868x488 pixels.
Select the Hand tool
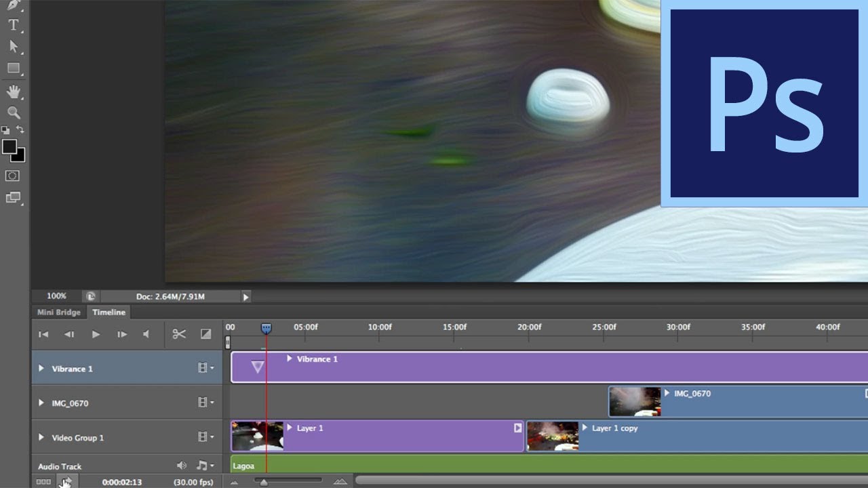click(13, 91)
